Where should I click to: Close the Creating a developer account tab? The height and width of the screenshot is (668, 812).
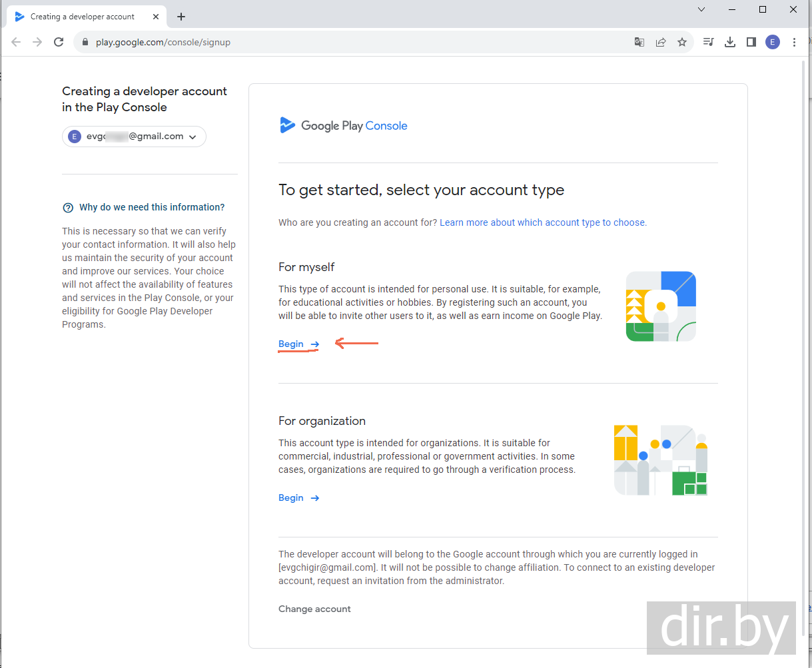coord(156,17)
